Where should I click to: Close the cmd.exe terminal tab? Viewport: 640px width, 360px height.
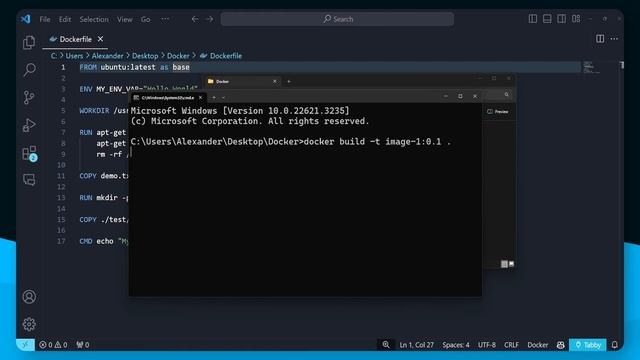(x=200, y=98)
